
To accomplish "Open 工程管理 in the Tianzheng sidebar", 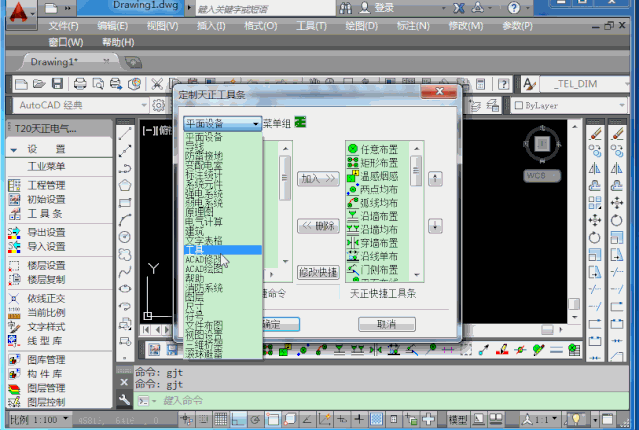I will 46,185.
